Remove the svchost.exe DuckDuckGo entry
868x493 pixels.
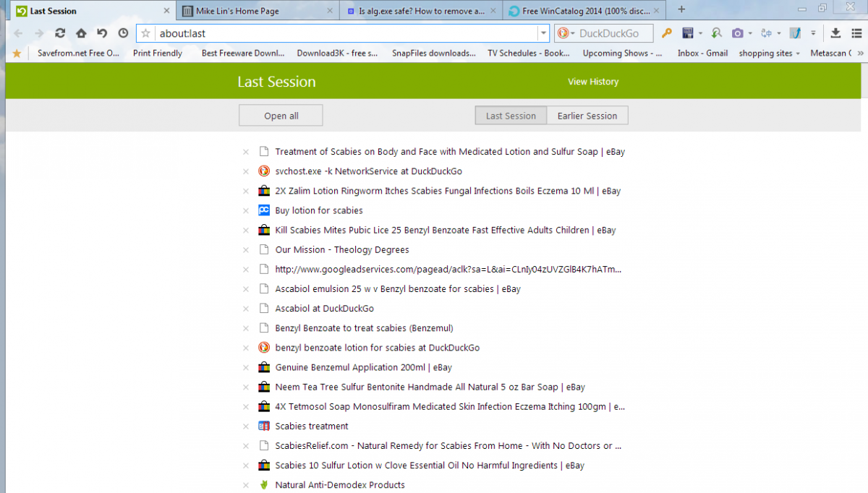[x=246, y=171]
